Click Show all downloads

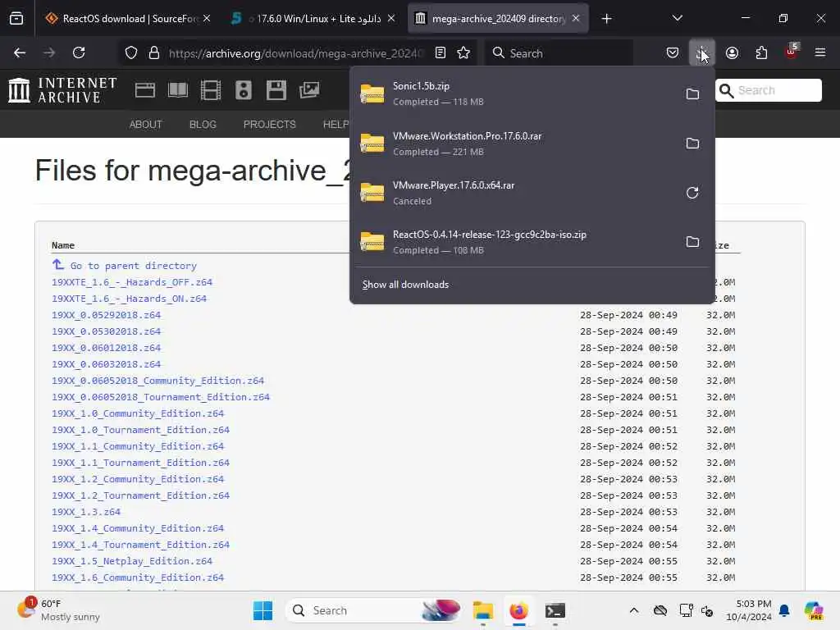(405, 285)
